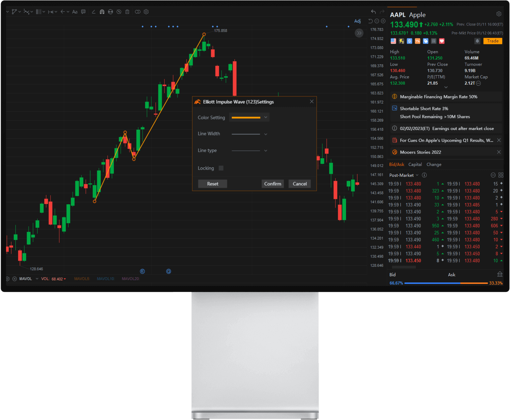Click the lightning quick-trade icon
Viewport: 510px width, 420px height.
(x=401, y=41)
